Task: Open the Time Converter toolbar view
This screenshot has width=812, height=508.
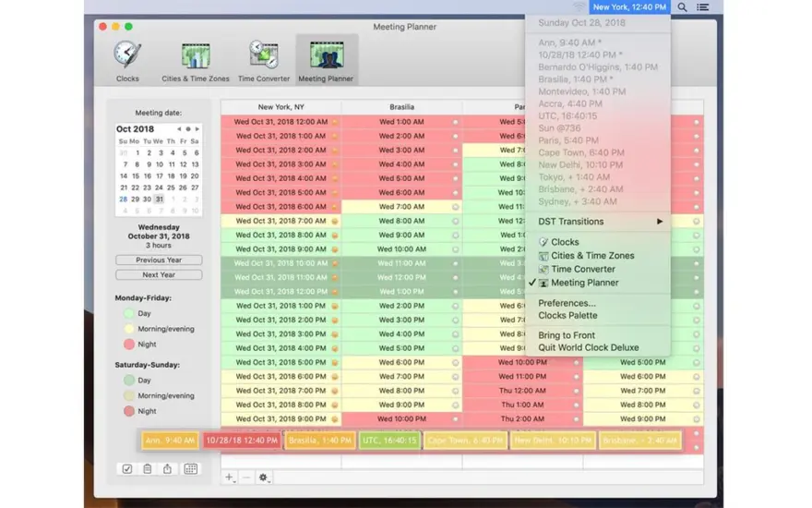Action: pyautogui.click(x=264, y=61)
